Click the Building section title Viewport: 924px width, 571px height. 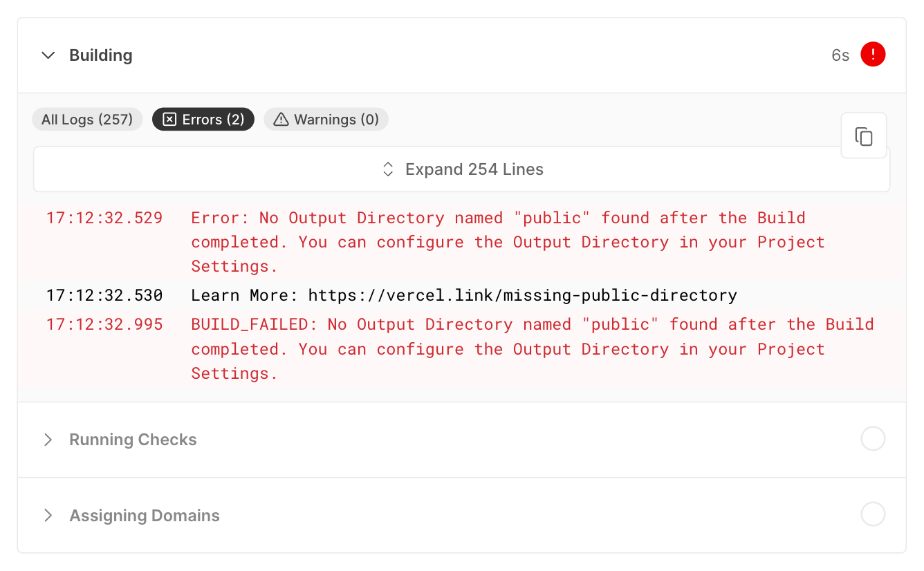[101, 55]
